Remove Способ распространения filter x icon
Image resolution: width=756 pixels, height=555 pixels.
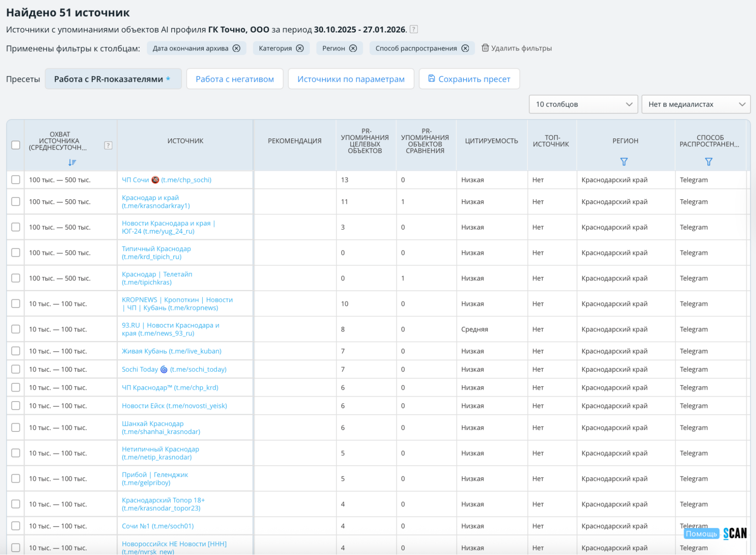click(x=465, y=48)
